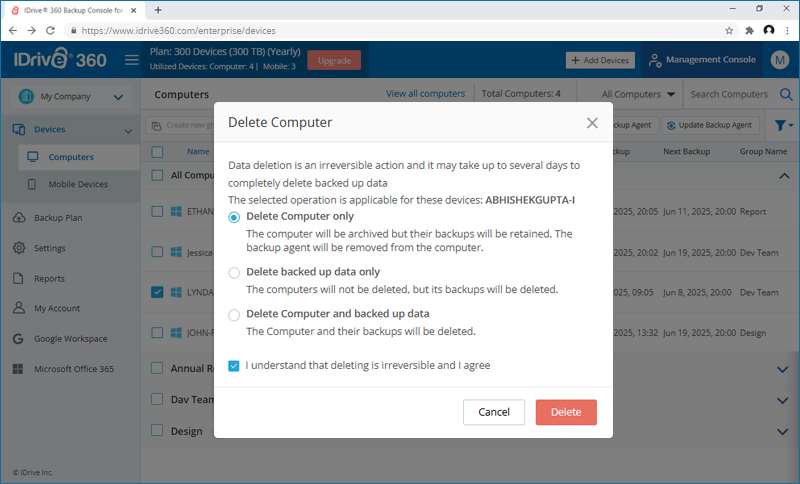Open browser extensions puzzle icon
The height and width of the screenshot is (484, 800).
tap(749, 30)
